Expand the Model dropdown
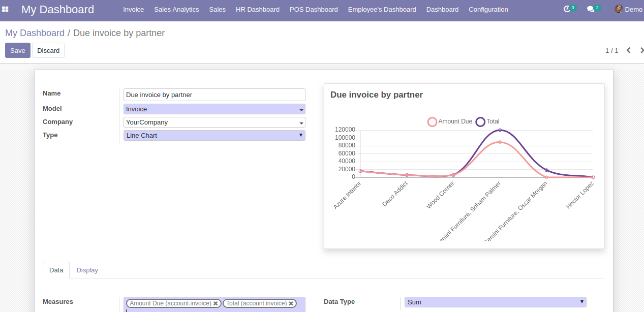The width and height of the screenshot is (644, 312). (x=301, y=109)
